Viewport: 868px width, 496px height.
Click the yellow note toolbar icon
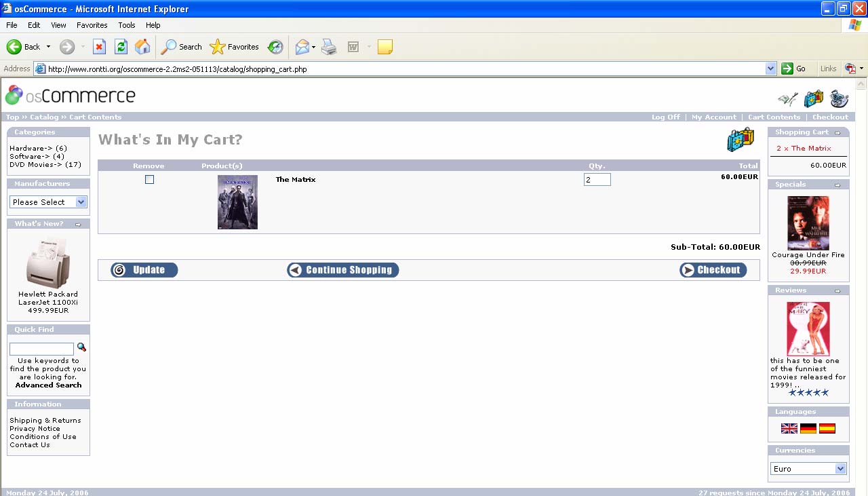[385, 47]
